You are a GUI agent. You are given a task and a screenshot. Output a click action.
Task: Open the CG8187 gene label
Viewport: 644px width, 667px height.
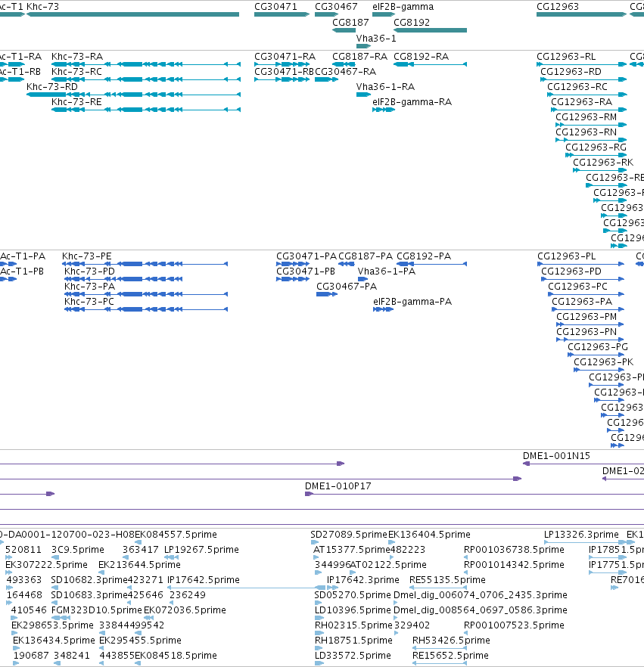point(350,23)
